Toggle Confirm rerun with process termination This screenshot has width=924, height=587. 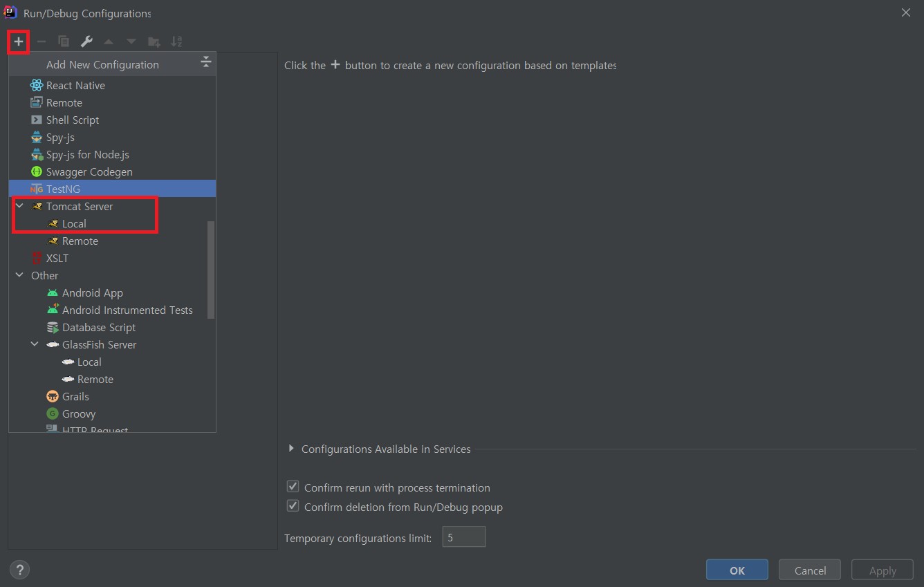(293, 487)
